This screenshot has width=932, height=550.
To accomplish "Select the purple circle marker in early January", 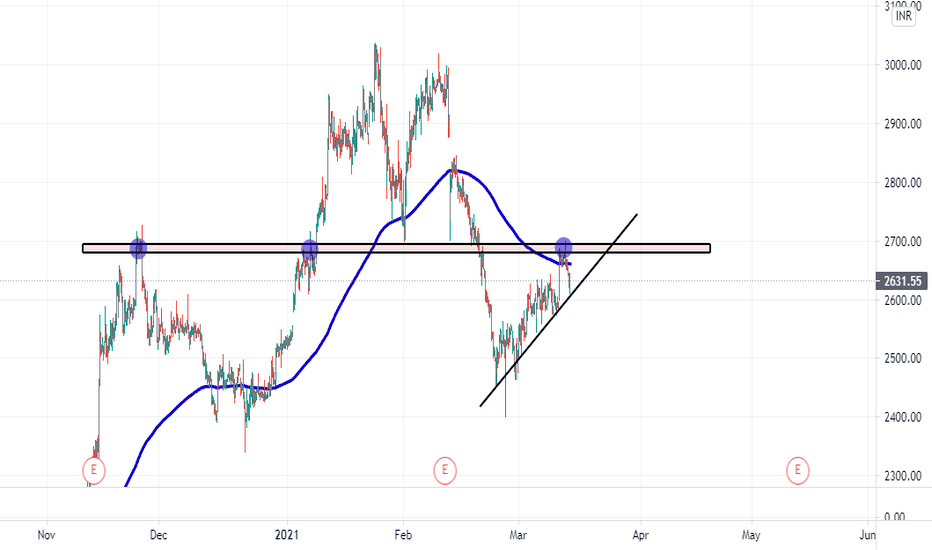I will [x=310, y=249].
